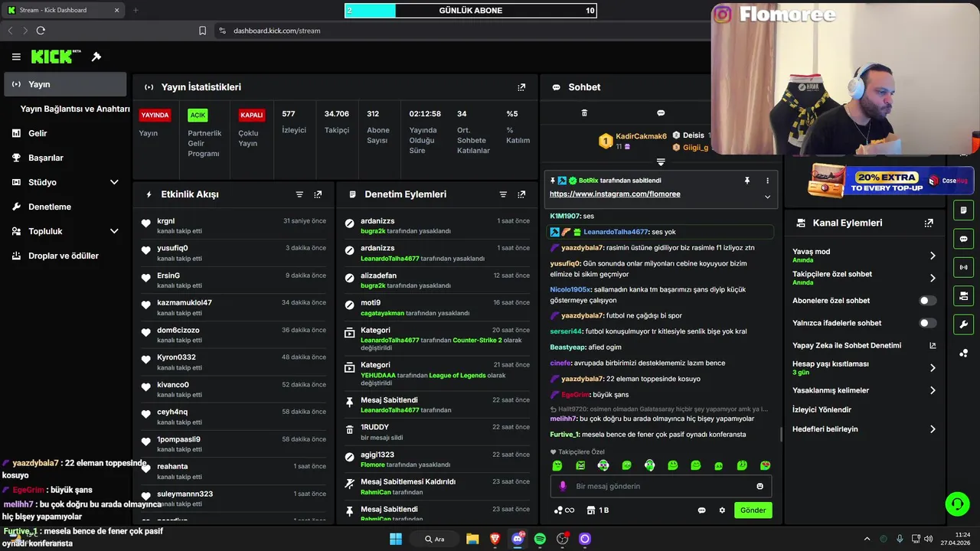
Task: Open Droplar ve ödüller in the sidebar
Action: coord(65,256)
